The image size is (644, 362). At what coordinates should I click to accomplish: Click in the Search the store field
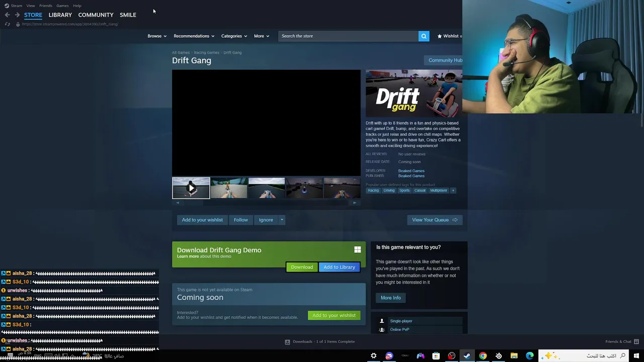tap(348, 36)
